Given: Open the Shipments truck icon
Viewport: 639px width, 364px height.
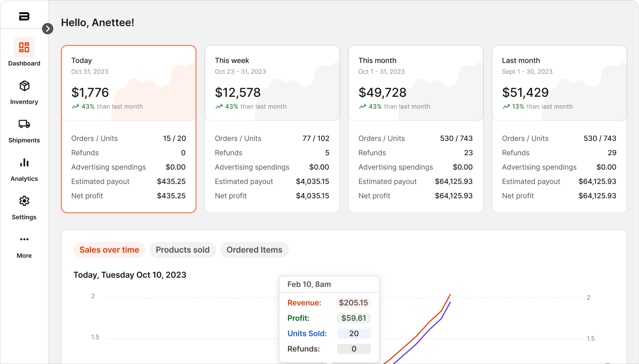Looking at the screenshot, I should [24, 124].
